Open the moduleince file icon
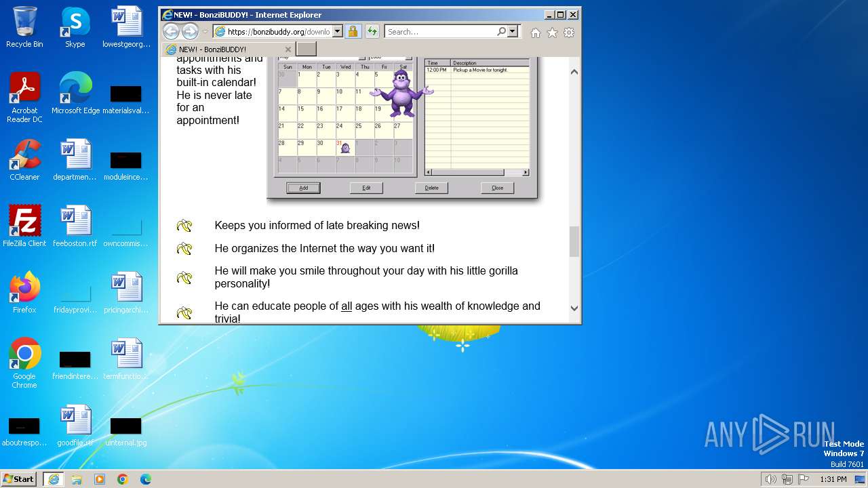868x488 pixels. pos(126,165)
